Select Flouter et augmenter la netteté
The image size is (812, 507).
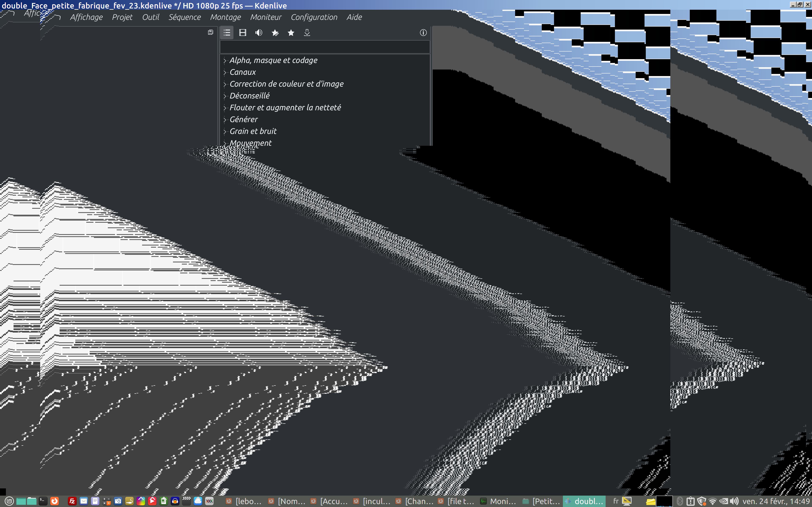tap(285, 108)
